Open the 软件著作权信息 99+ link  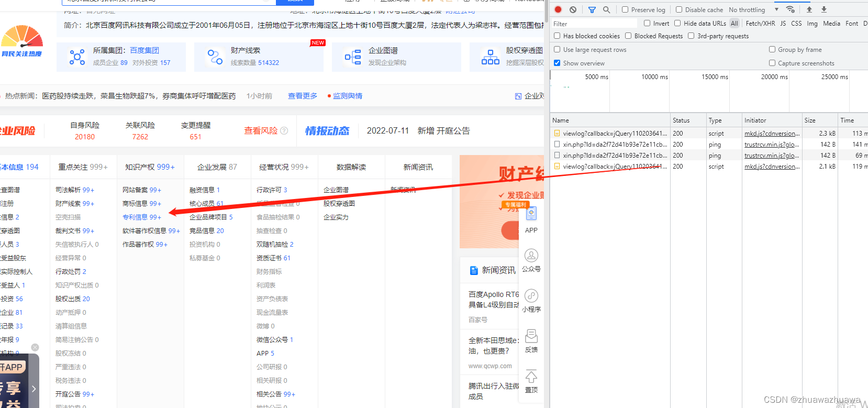[151, 230]
